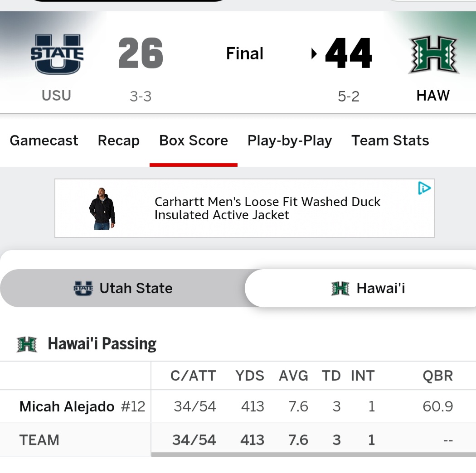Click the horizontal scrollbar under passing table

[314, 454]
